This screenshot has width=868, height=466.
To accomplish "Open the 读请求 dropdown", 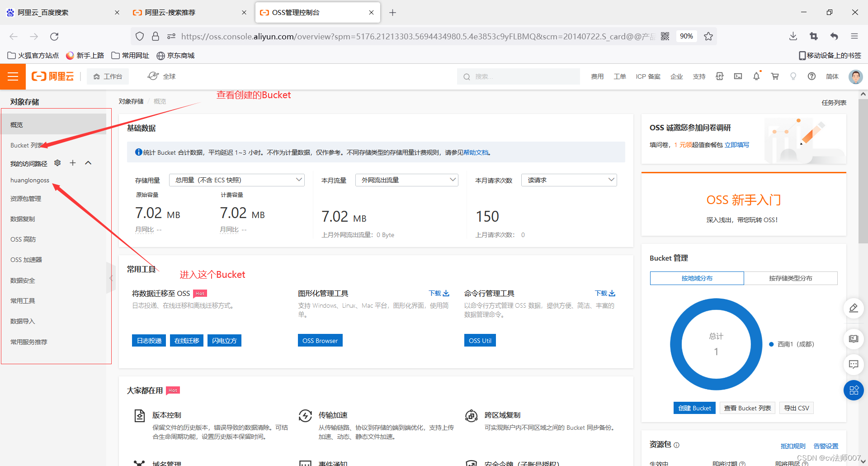I will (569, 180).
